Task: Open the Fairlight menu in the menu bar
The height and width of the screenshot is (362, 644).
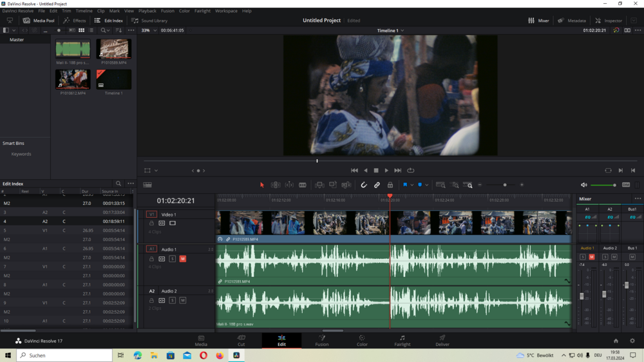Action: 202,11
